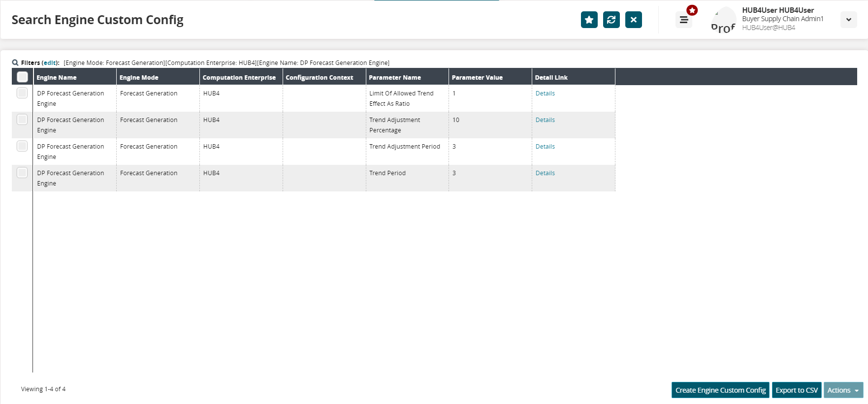Sort by Engine Name column header
This screenshot has height=404, width=868.
click(75, 77)
